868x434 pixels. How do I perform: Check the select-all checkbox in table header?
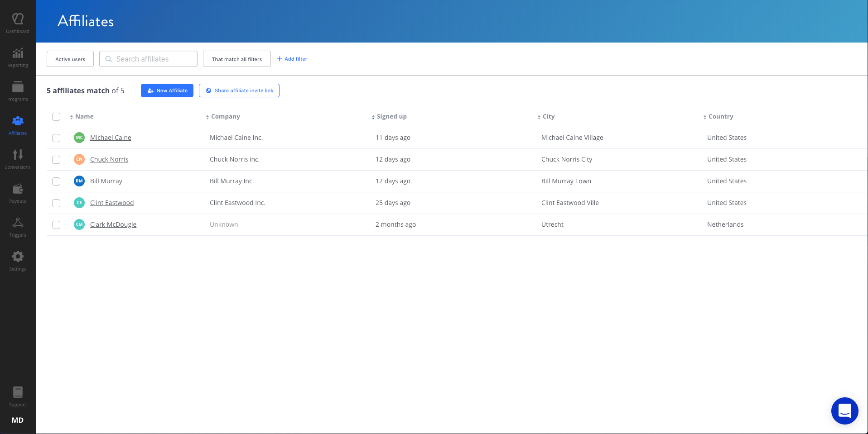click(56, 117)
